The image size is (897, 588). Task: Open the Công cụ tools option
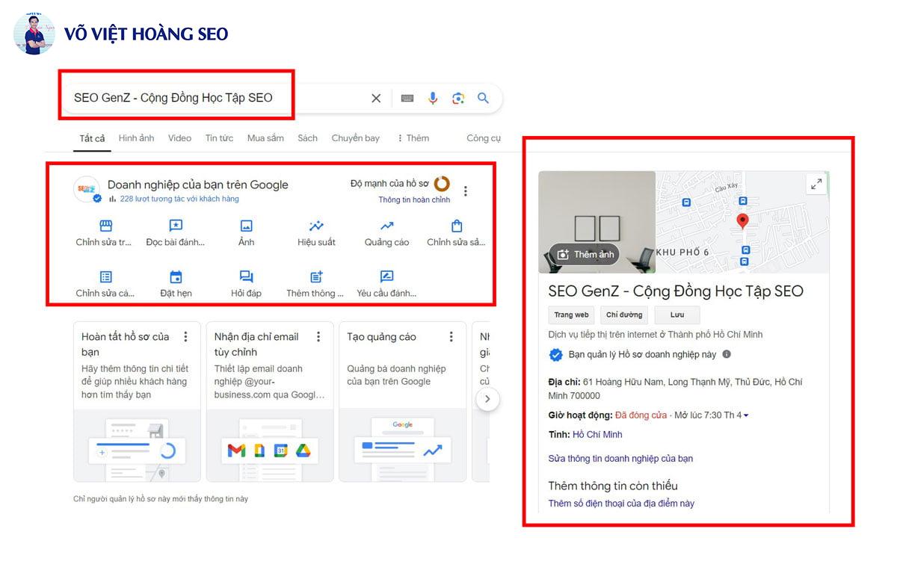point(484,138)
